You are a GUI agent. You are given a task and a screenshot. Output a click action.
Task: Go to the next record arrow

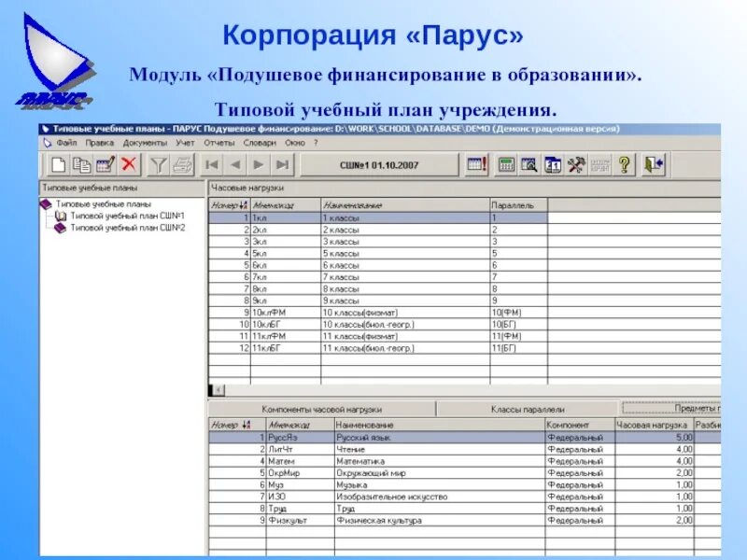click(259, 165)
